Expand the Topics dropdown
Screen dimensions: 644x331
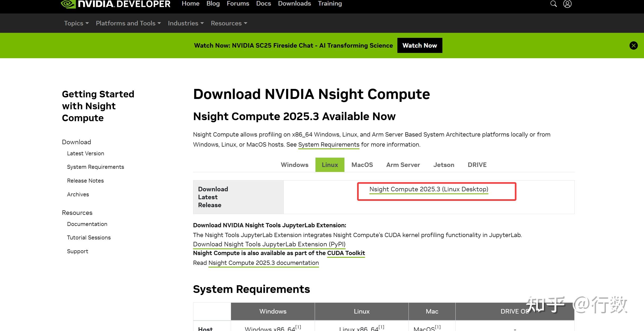tap(76, 23)
